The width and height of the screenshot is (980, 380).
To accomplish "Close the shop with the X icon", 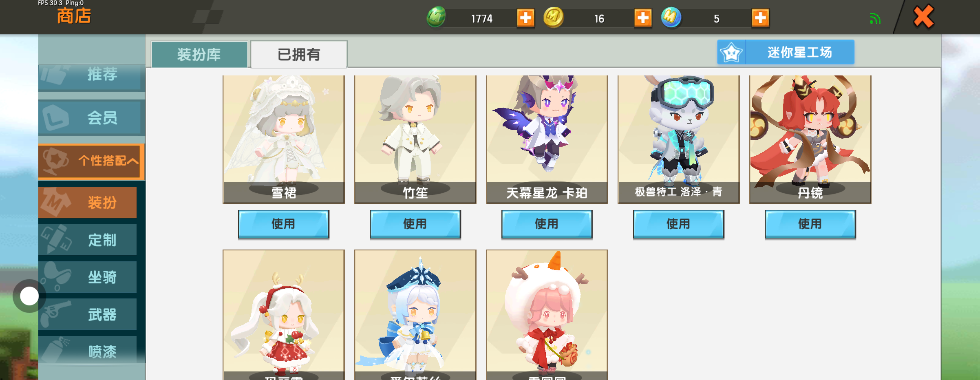I will (x=923, y=17).
